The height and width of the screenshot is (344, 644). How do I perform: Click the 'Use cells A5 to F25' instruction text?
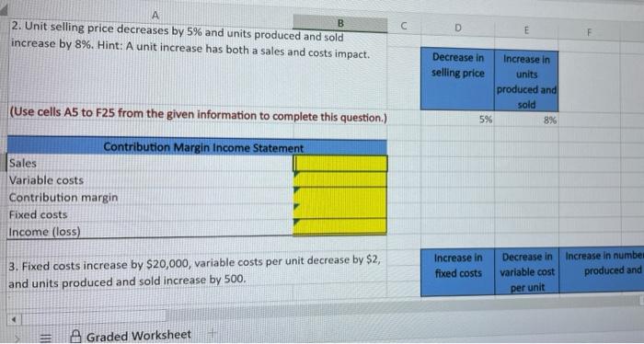[x=198, y=115]
